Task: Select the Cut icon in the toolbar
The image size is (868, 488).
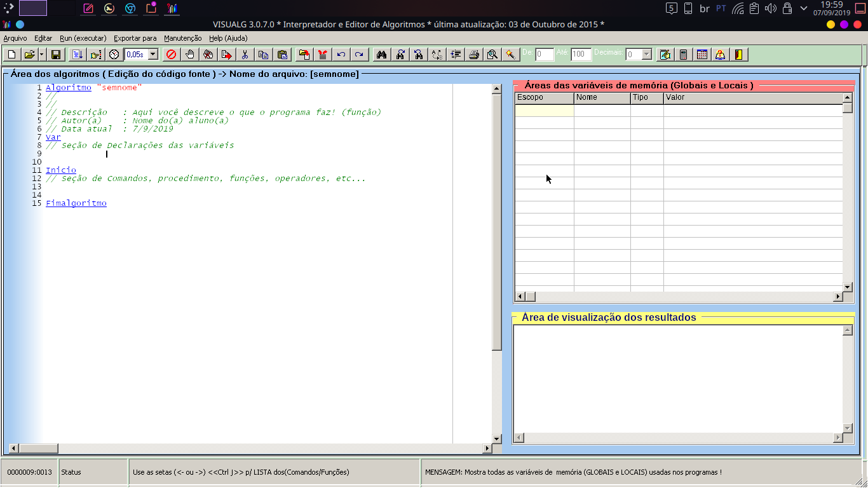Action: [245, 55]
